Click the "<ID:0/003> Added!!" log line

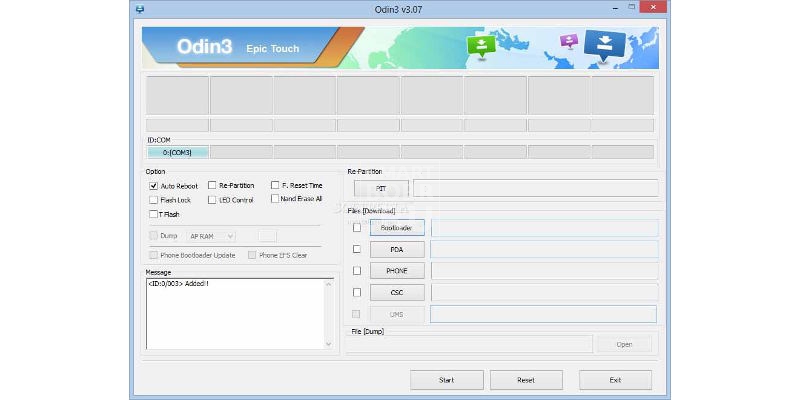(x=178, y=284)
